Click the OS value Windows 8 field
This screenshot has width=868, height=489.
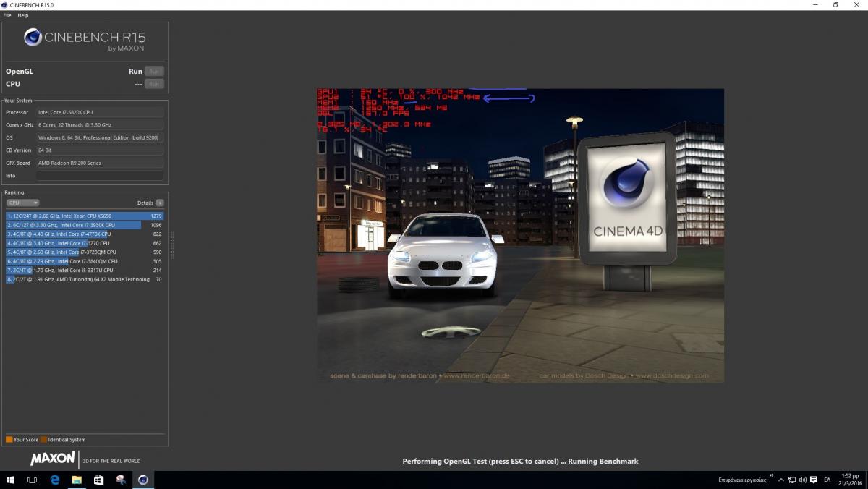[100, 137]
